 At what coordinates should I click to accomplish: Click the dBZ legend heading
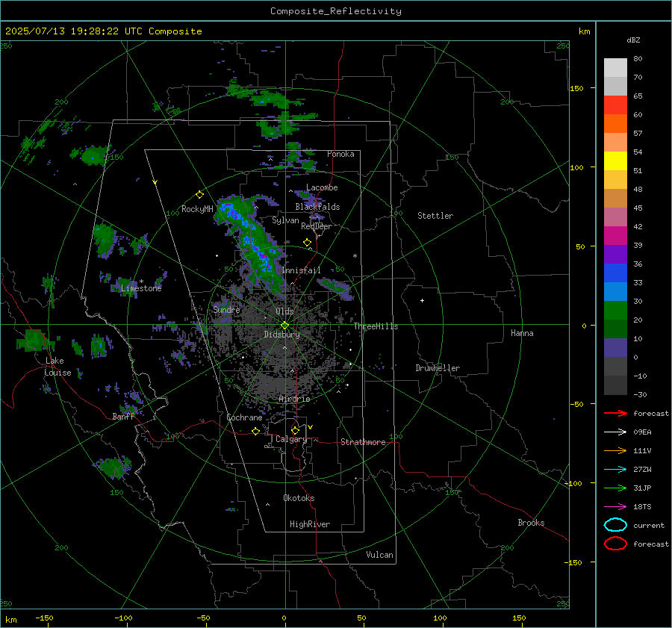pyautogui.click(x=633, y=40)
